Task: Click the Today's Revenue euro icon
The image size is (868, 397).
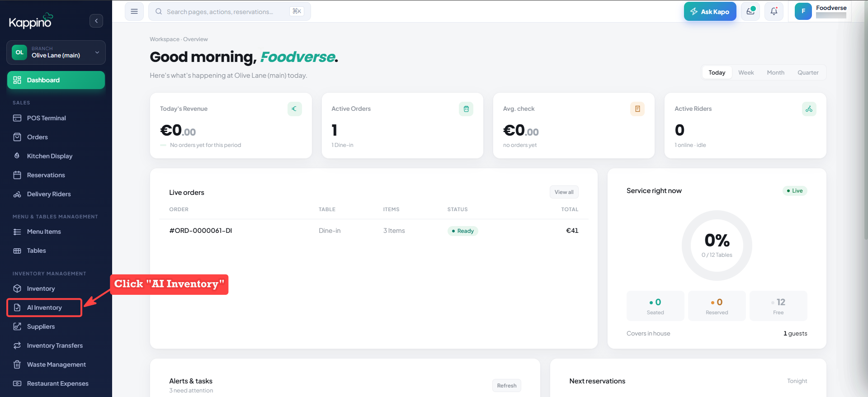Action: coord(295,109)
